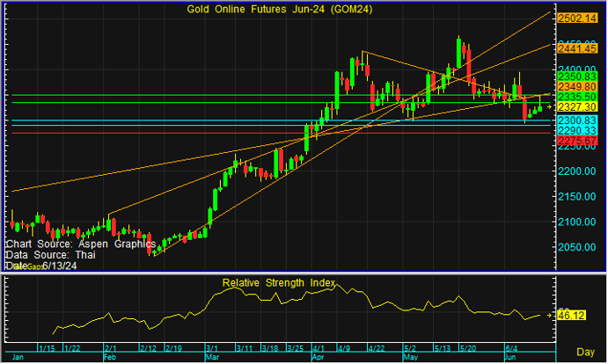Select the green 2350.83 price label

(577, 76)
